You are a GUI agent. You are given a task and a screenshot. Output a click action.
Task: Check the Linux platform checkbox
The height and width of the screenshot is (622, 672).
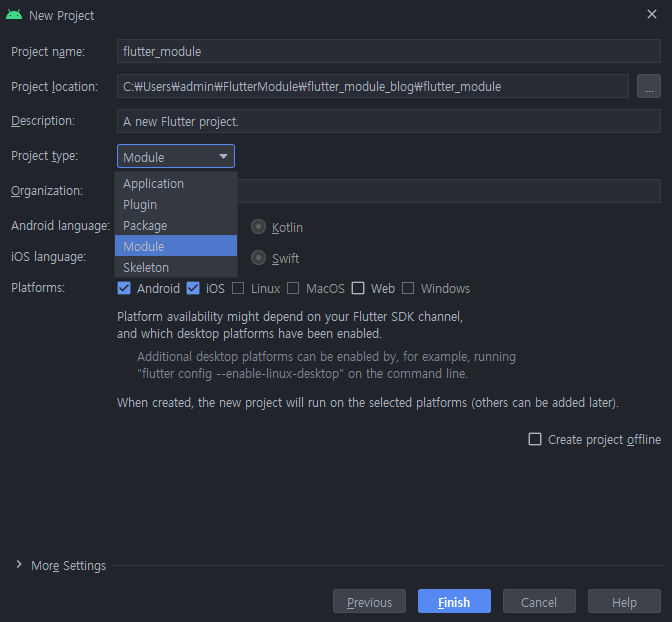tap(238, 288)
